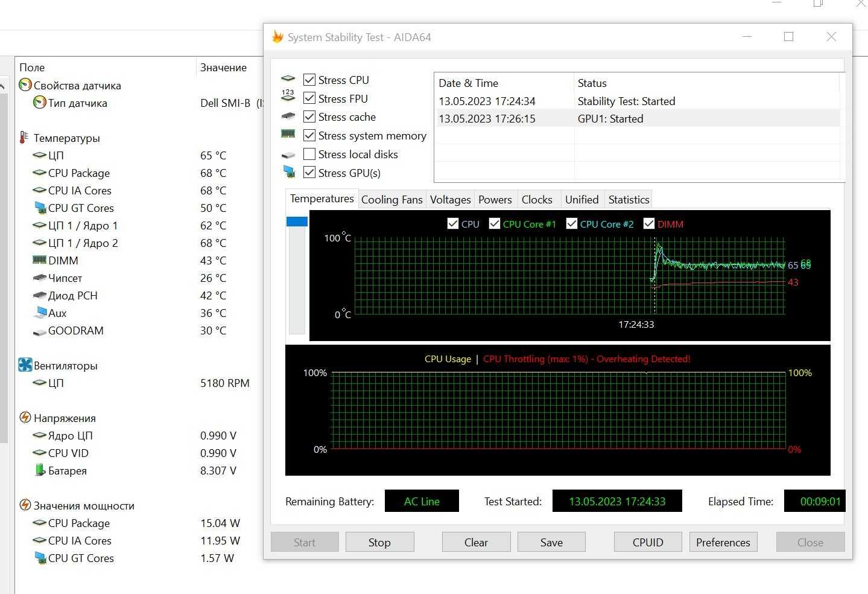Maximize the System Stability Test window

click(x=788, y=37)
